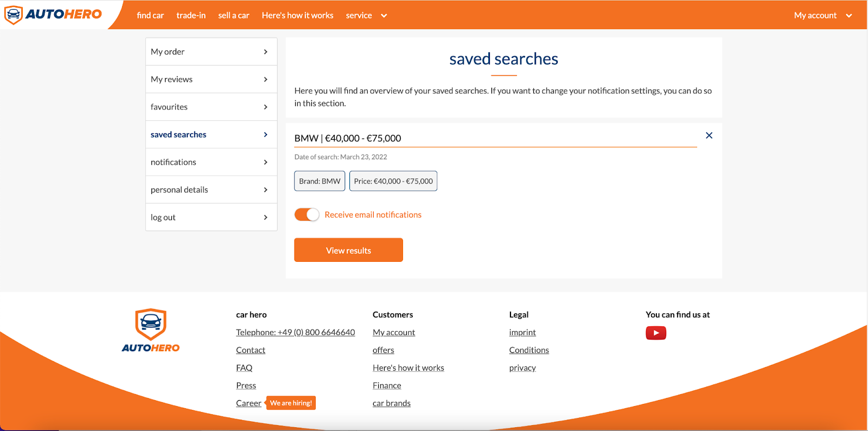Image resolution: width=868 pixels, height=431 pixels.
Task: Click the View results button
Action: point(348,250)
